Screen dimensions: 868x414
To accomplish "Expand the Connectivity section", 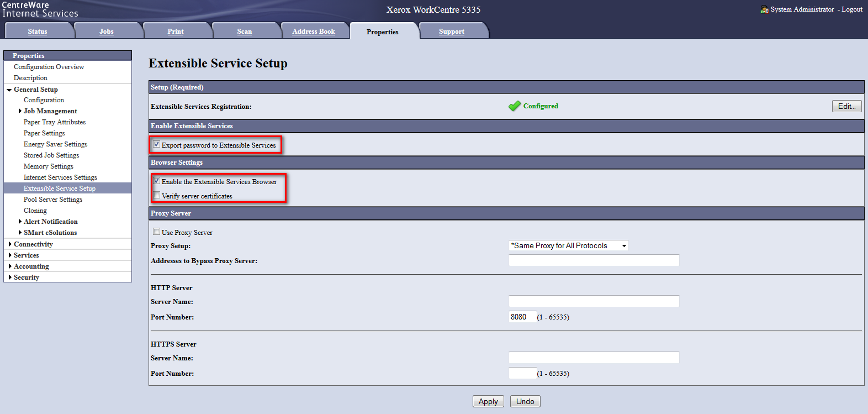I will pyautogui.click(x=10, y=244).
